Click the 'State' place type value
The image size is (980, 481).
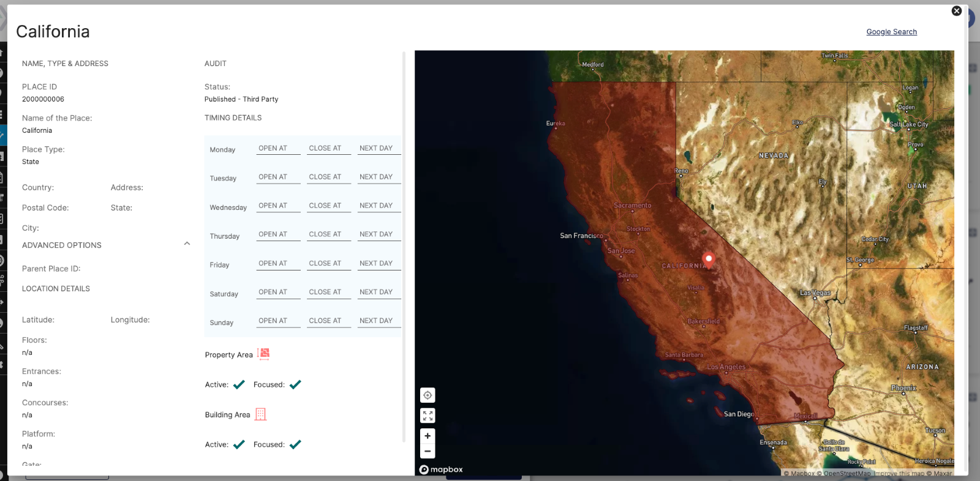pyautogui.click(x=31, y=162)
